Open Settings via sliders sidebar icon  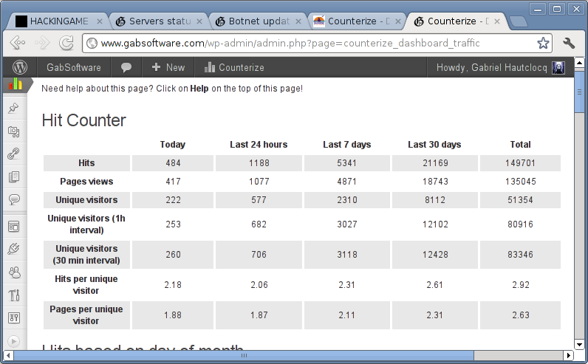pyautogui.click(x=13, y=318)
